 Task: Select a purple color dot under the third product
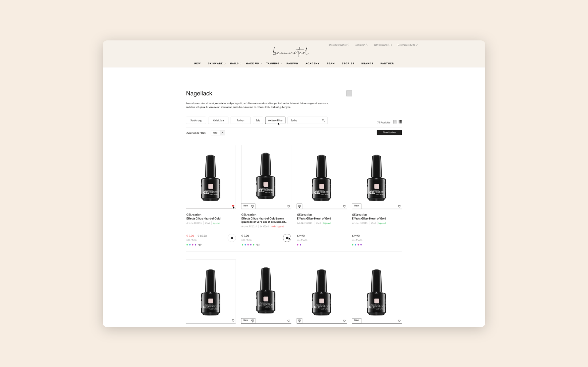(x=301, y=245)
